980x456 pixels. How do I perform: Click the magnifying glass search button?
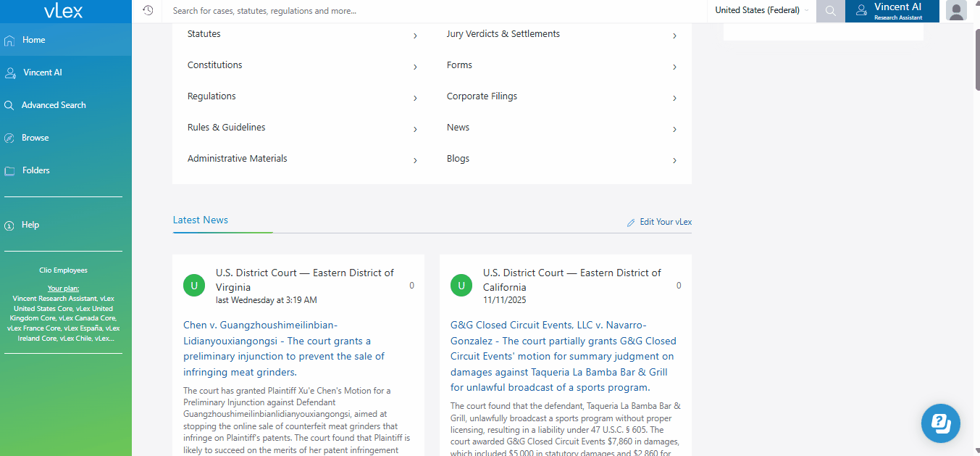click(x=830, y=11)
